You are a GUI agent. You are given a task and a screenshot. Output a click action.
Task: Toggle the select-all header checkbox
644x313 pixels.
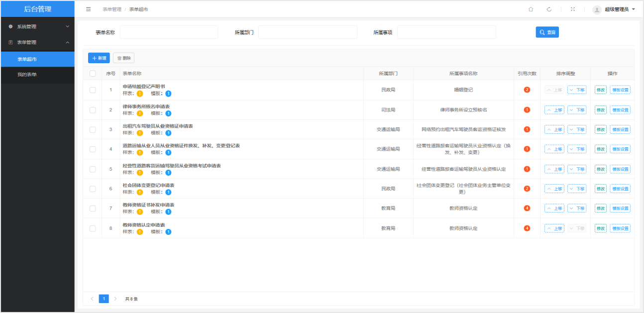pos(93,74)
